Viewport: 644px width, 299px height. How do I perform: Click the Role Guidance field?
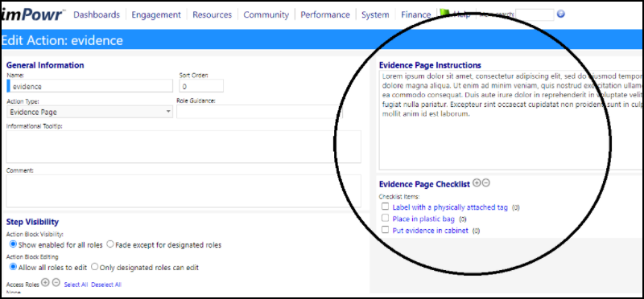[259, 112]
